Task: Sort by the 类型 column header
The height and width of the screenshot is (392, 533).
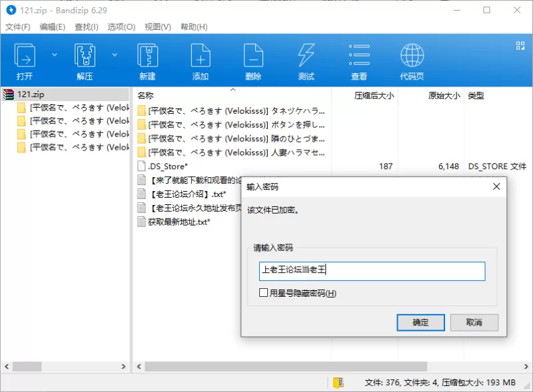Action: (x=476, y=95)
